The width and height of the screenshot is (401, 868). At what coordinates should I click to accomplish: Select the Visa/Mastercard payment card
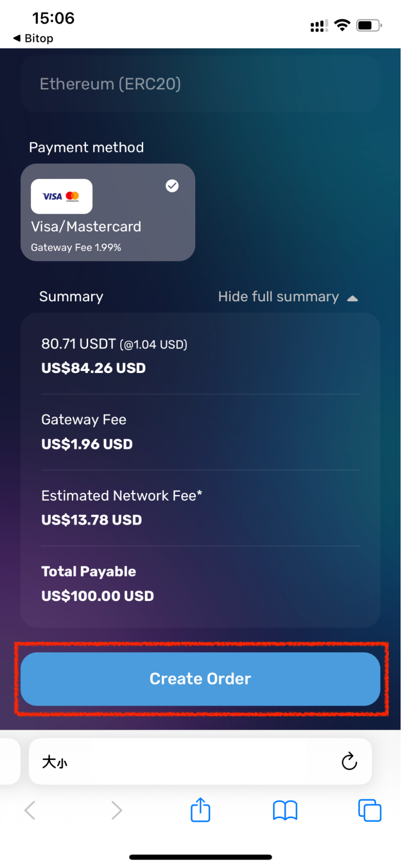click(108, 212)
